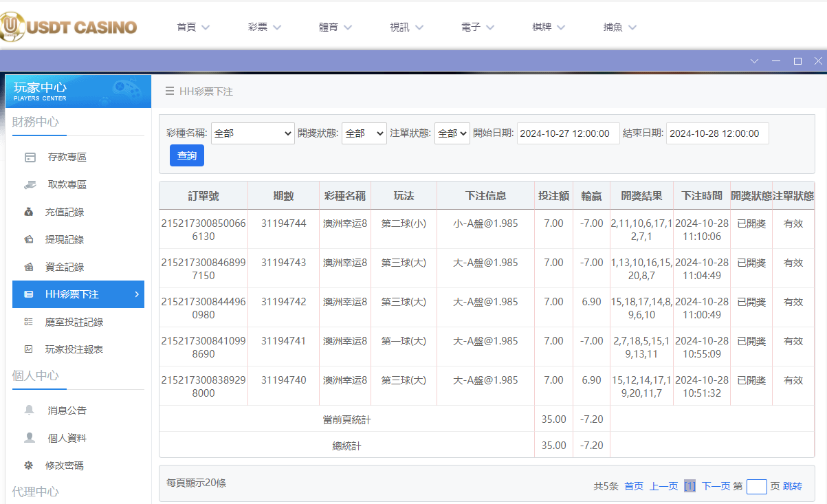This screenshot has height=504, width=827.
Task: Open the 廳室投註記錄 hall bet record icon
Action: [x=27, y=322]
